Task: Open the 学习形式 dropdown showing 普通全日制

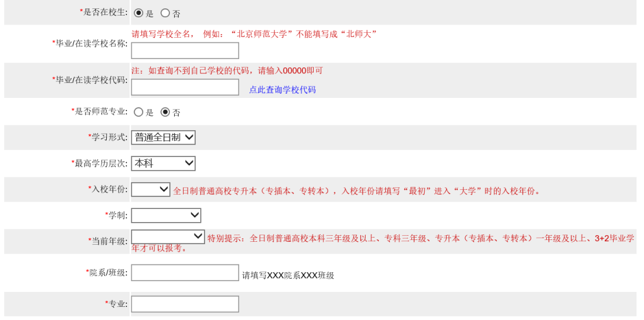Action: tap(163, 137)
